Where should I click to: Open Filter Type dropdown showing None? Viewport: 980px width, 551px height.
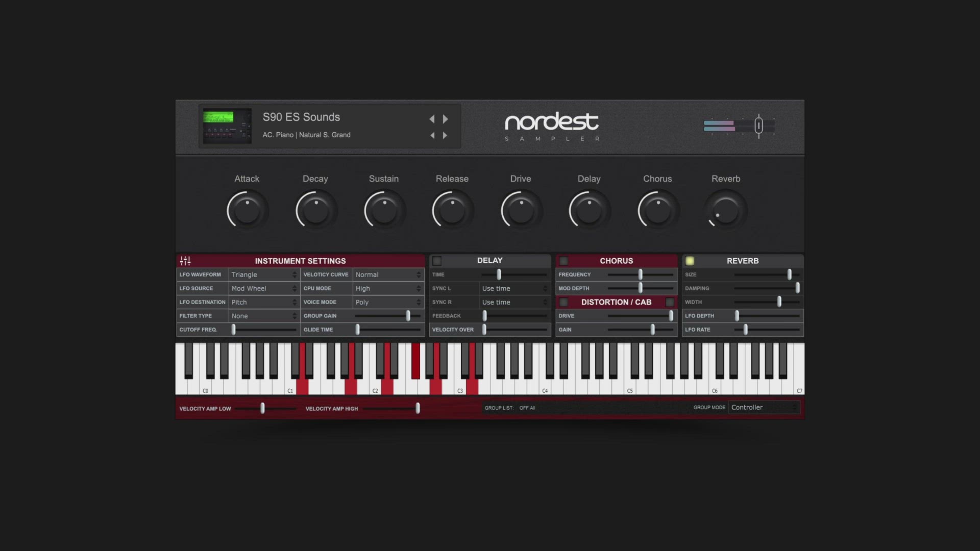[x=263, y=316]
